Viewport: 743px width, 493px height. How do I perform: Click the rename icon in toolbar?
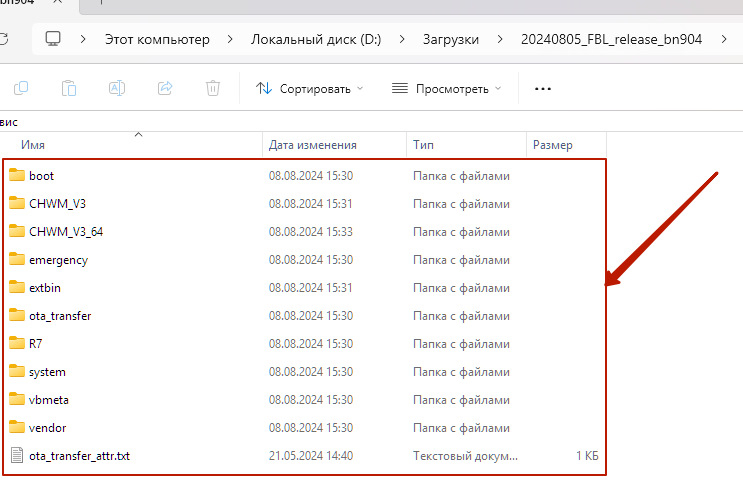pyautogui.click(x=117, y=88)
